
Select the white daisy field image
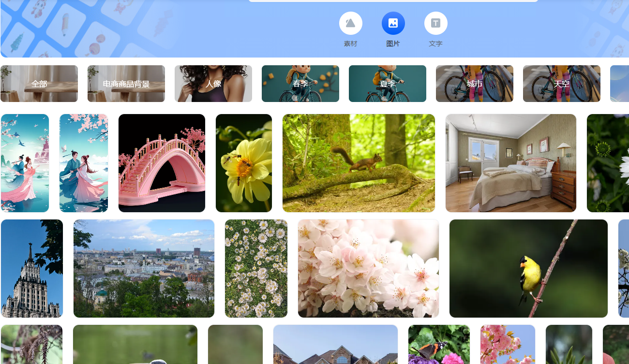pyautogui.click(x=256, y=268)
